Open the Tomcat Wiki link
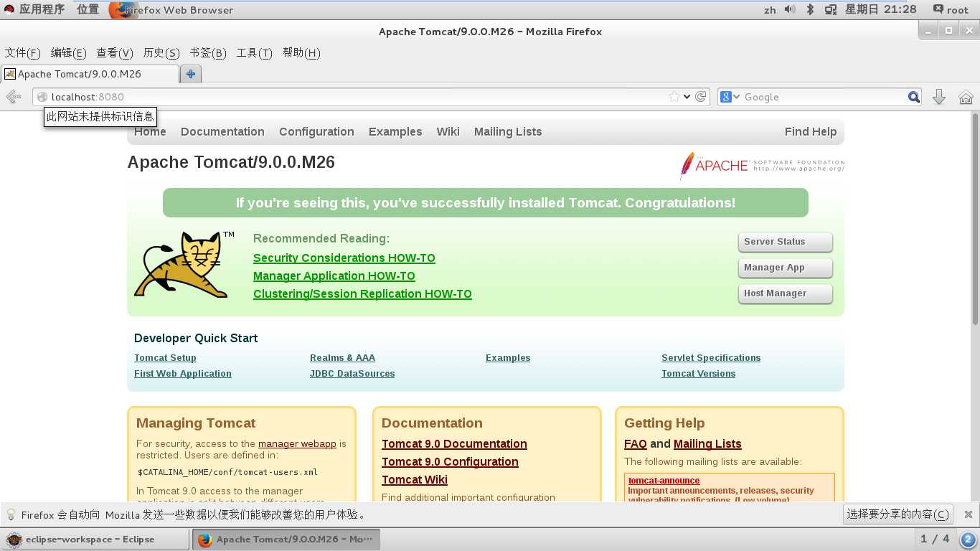The width and height of the screenshot is (980, 551). click(415, 479)
